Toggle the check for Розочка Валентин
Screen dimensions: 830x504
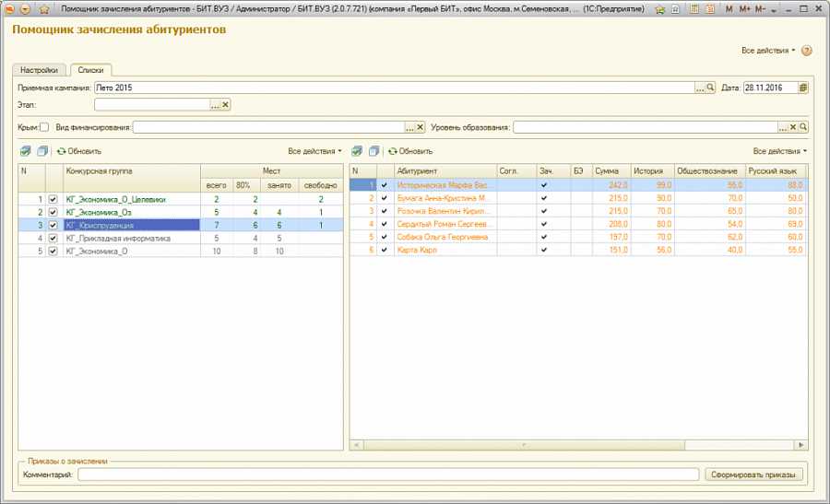[385, 211]
